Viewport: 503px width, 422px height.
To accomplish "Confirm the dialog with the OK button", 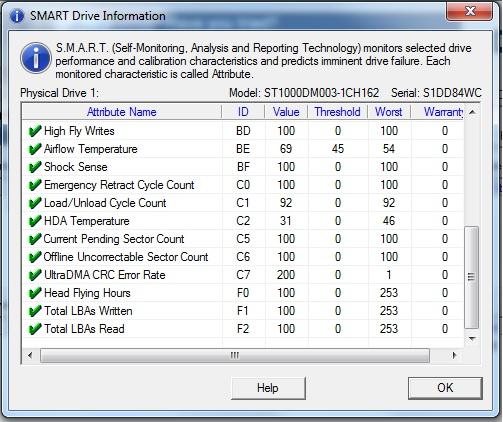I will click(445, 388).
